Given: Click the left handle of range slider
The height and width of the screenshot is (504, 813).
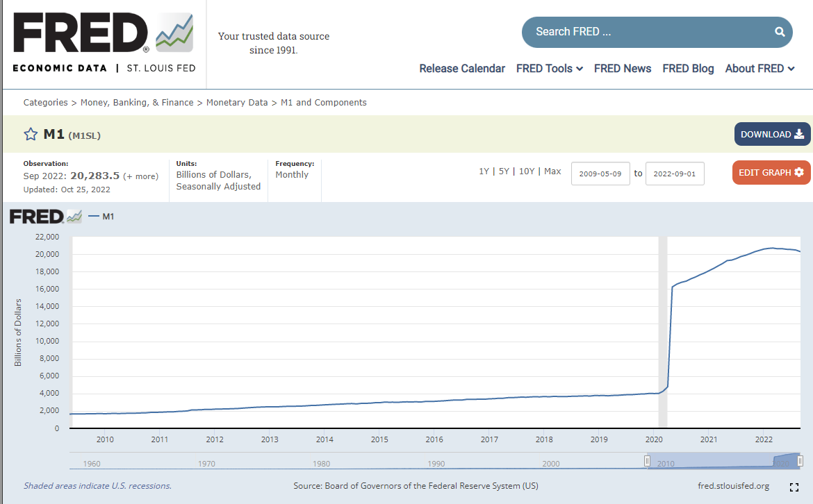Looking at the screenshot, I should pos(647,461).
